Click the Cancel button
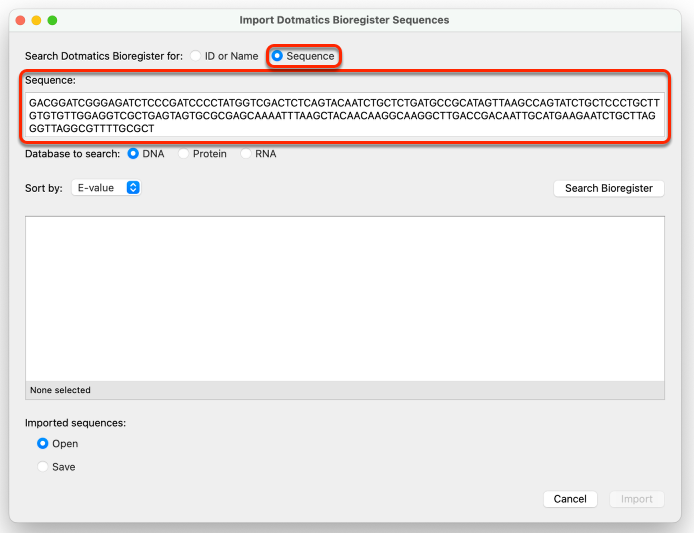This screenshot has height=533, width=694. pos(570,499)
